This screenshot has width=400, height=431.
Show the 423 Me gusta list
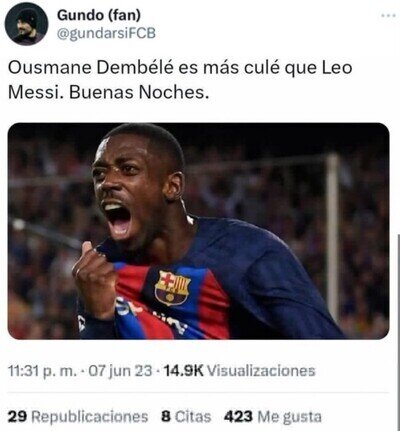tap(273, 417)
